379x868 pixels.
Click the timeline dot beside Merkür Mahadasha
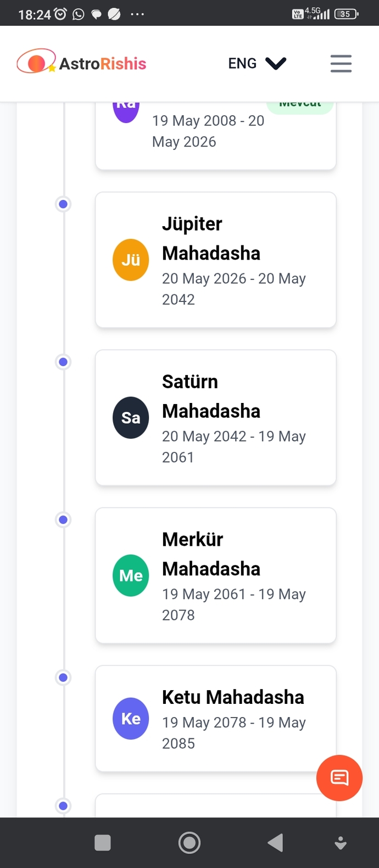63,519
